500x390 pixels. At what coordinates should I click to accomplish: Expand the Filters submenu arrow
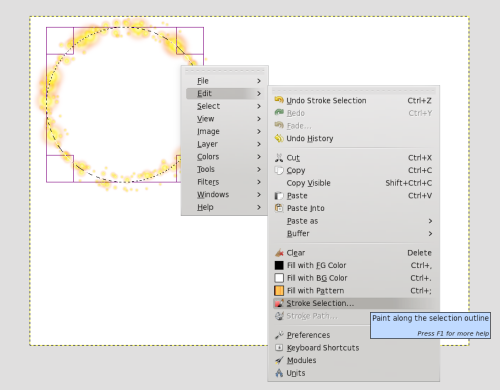pyautogui.click(x=259, y=182)
